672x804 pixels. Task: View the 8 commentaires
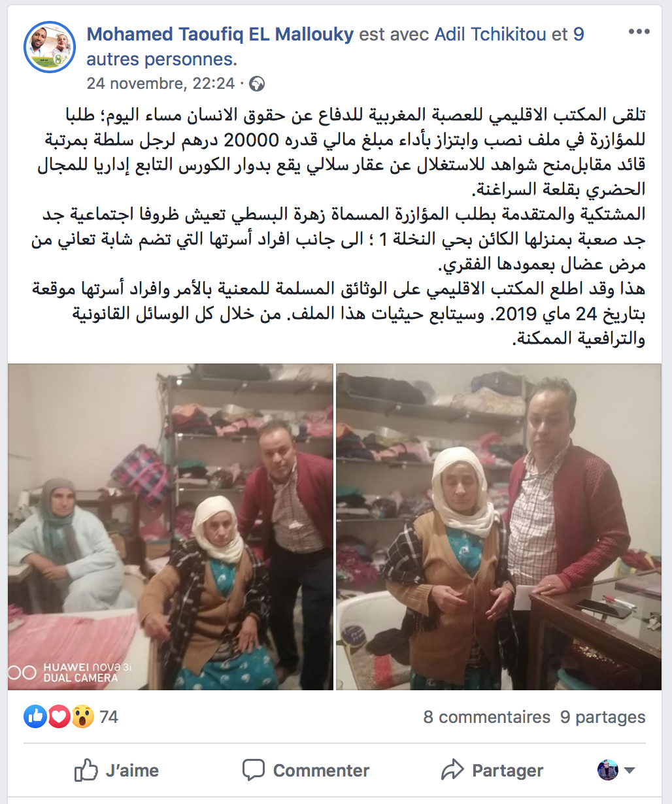tap(487, 717)
